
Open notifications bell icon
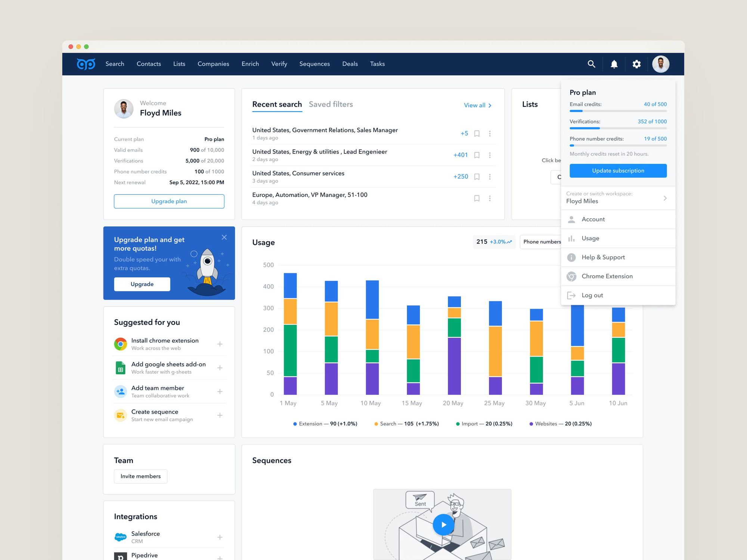(614, 64)
